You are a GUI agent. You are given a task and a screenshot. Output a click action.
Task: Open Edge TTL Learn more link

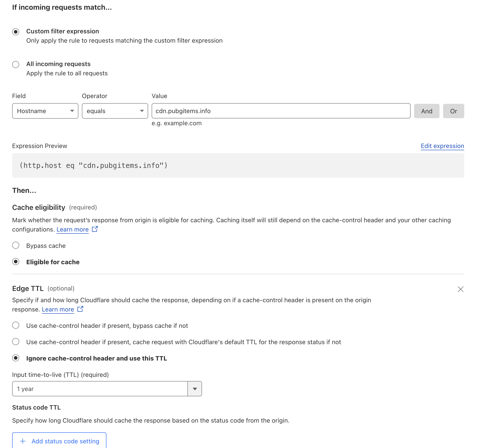pyautogui.click(x=58, y=309)
